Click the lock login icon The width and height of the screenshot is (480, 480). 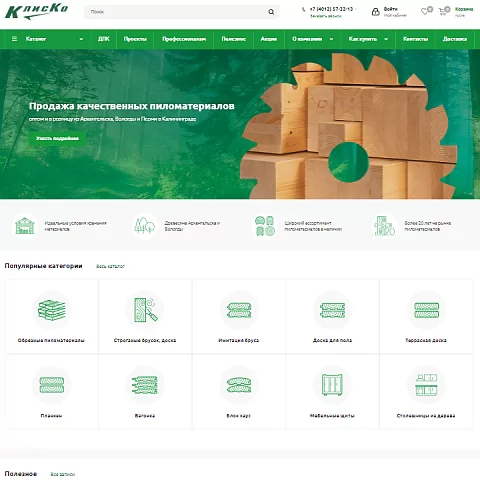376,12
